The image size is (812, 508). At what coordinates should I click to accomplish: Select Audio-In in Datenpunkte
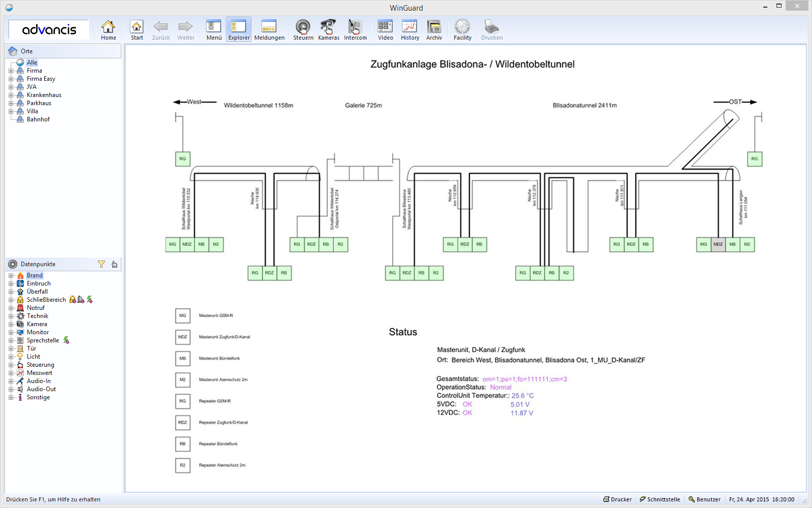click(x=39, y=381)
